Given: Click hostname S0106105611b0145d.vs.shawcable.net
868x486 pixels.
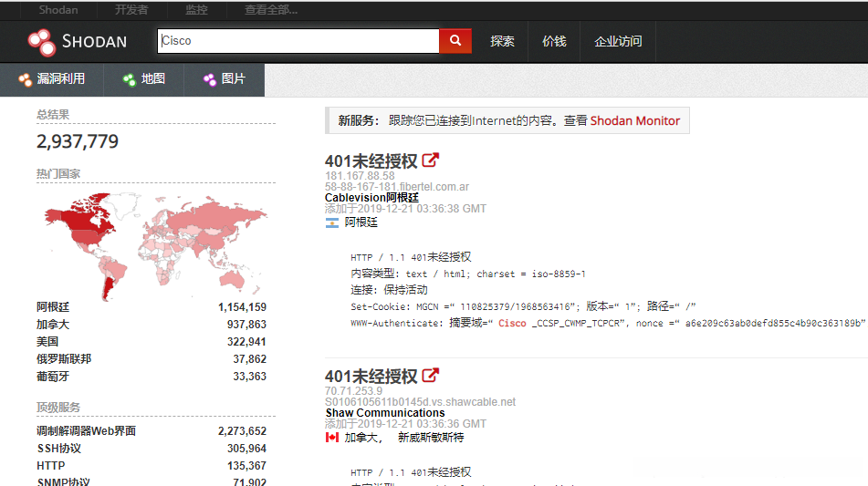Looking at the screenshot, I should [420, 402].
